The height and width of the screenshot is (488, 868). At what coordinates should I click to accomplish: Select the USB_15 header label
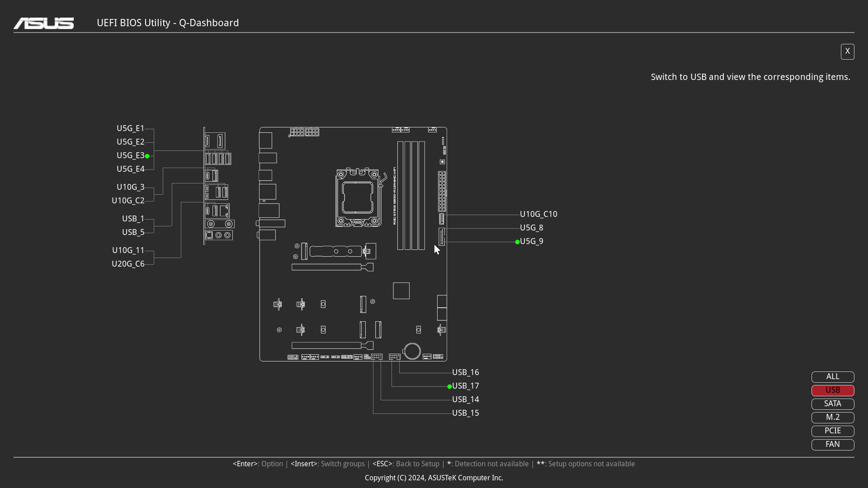coord(466,413)
